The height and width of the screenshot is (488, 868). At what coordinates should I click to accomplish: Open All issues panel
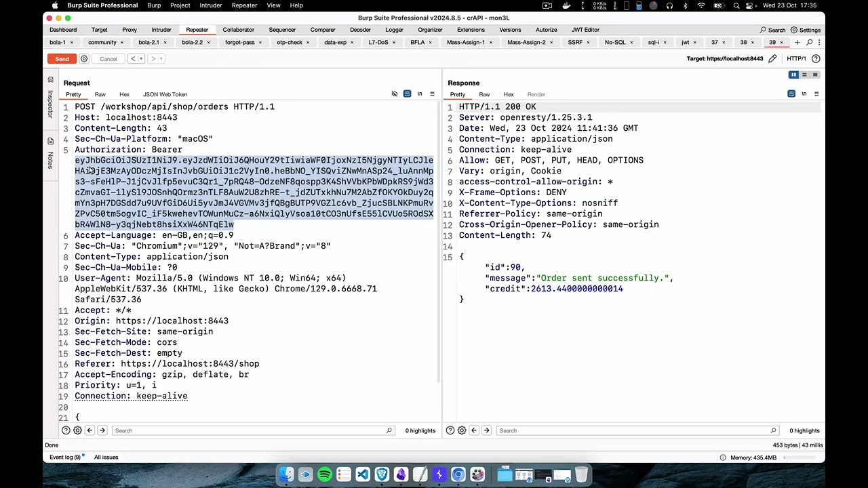[x=106, y=457]
